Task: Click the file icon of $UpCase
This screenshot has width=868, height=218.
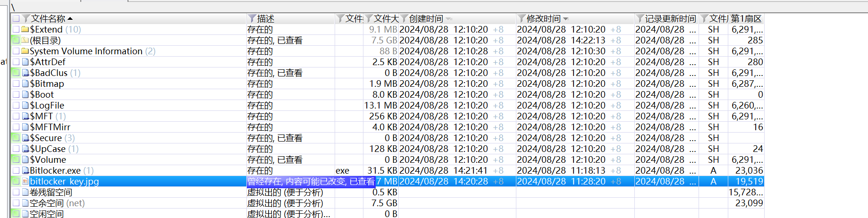Action: tap(25, 149)
